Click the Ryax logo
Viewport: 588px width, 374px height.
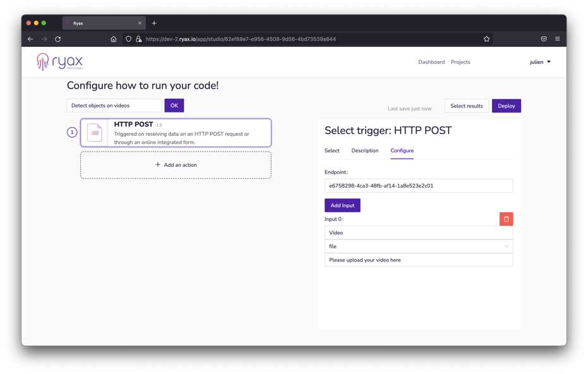(x=59, y=62)
